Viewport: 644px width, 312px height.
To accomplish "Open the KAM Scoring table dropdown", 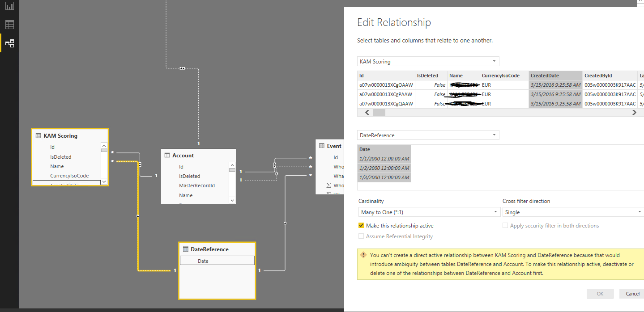I will click(x=428, y=61).
